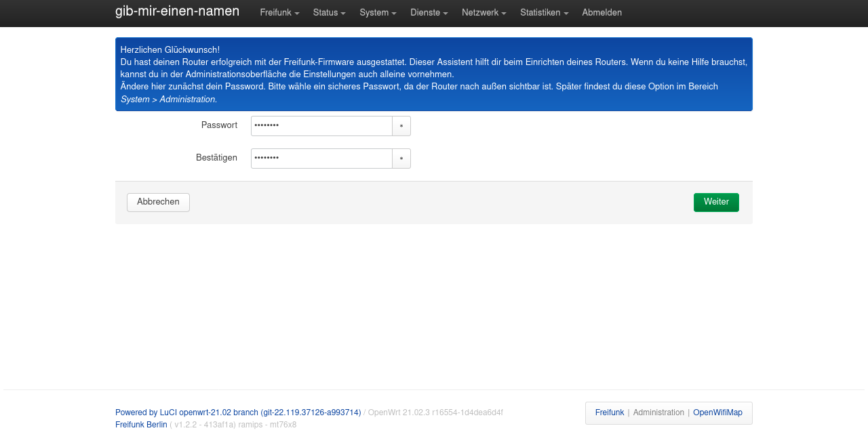Screen dimensions: 868x443
Task: Follow the Freifunk Berlin footer link
Action: coord(141,425)
